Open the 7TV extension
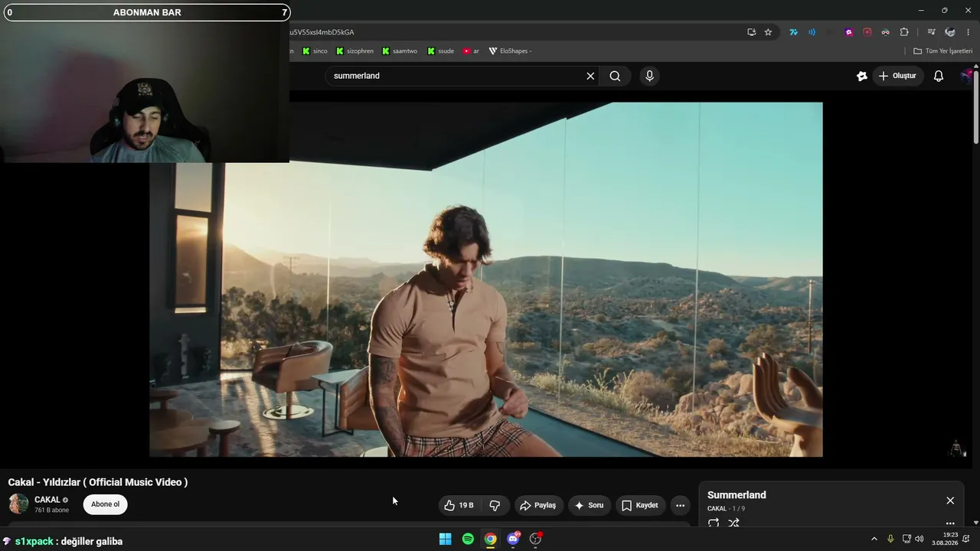The image size is (980, 551). (x=793, y=32)
